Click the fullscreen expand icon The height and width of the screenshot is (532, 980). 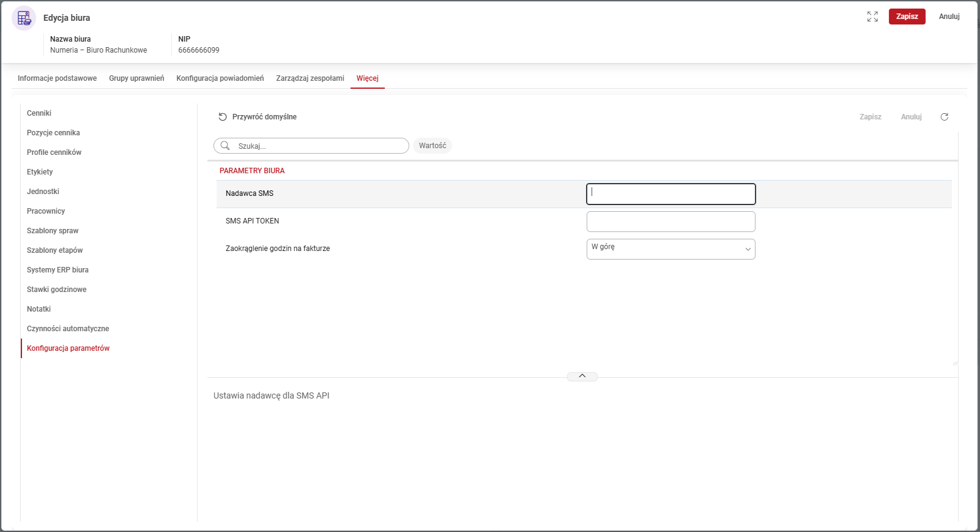coord(872,17)
